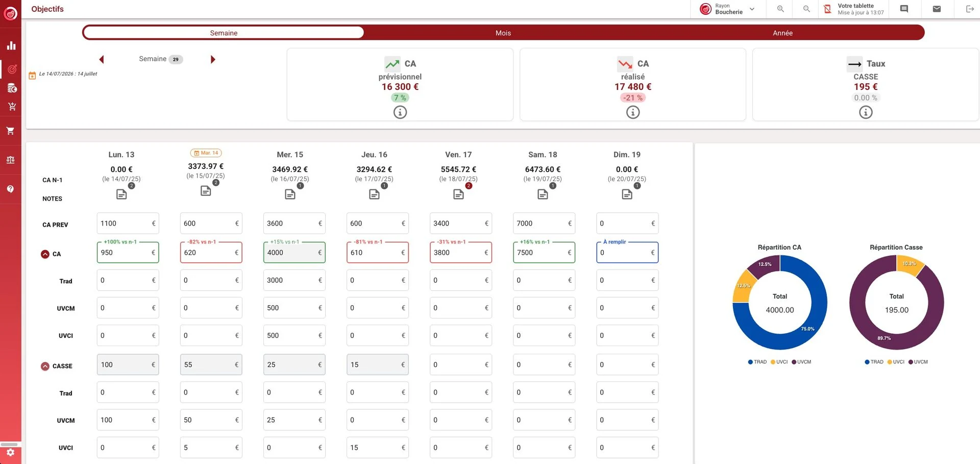This screenshot has height=464, width=980.
Task: Open the statistics bar-chart sidebar icon
Action: [11, 45]
